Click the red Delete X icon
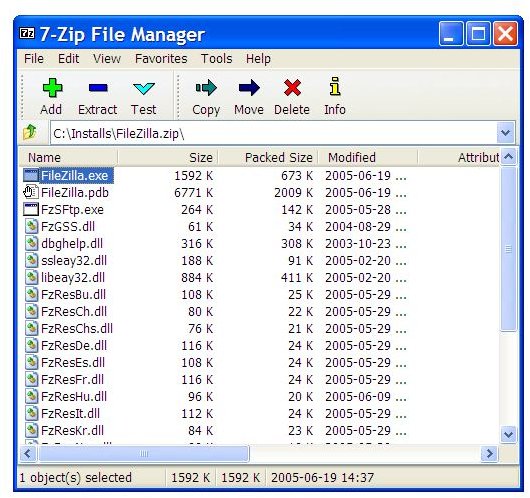 (x=292, y=88)
